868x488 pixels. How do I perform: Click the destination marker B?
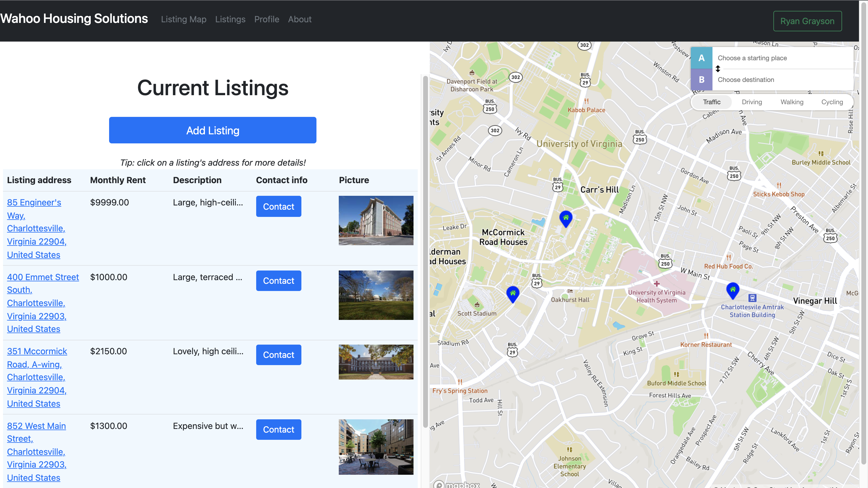pyautogui.click(x=701, y=80)
